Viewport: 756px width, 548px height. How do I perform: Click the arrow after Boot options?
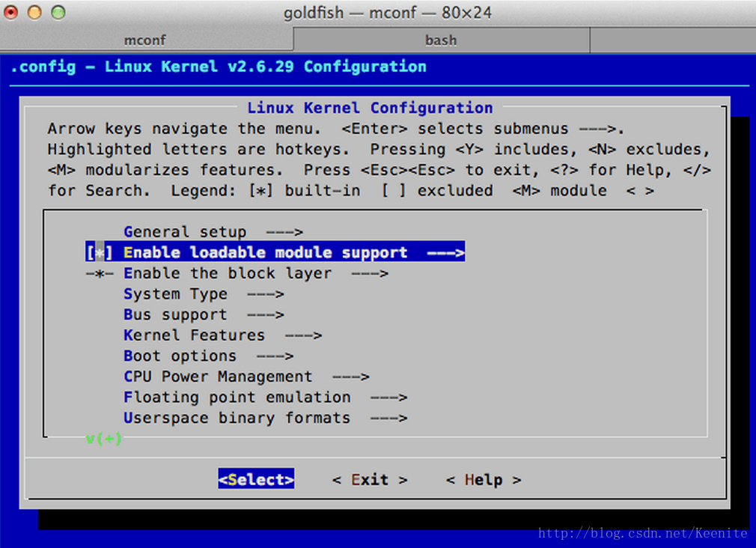pyautogui.click(x=275, y=356)
